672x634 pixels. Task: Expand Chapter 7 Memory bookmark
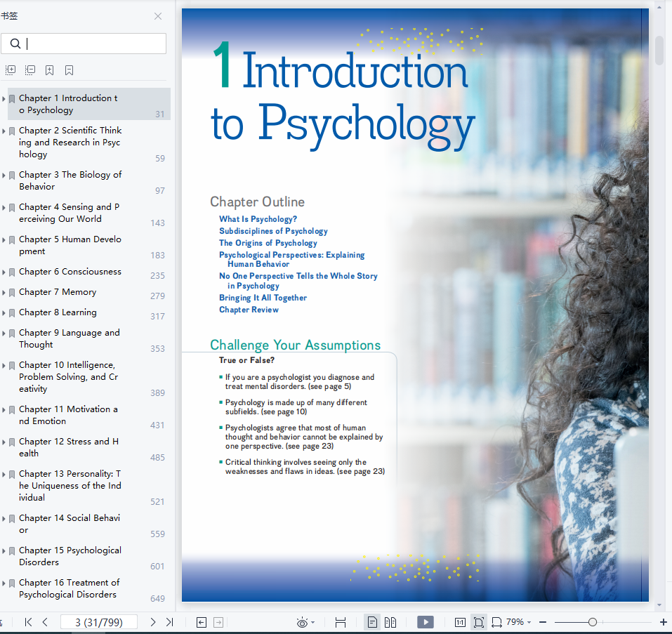tap(4, 293)
